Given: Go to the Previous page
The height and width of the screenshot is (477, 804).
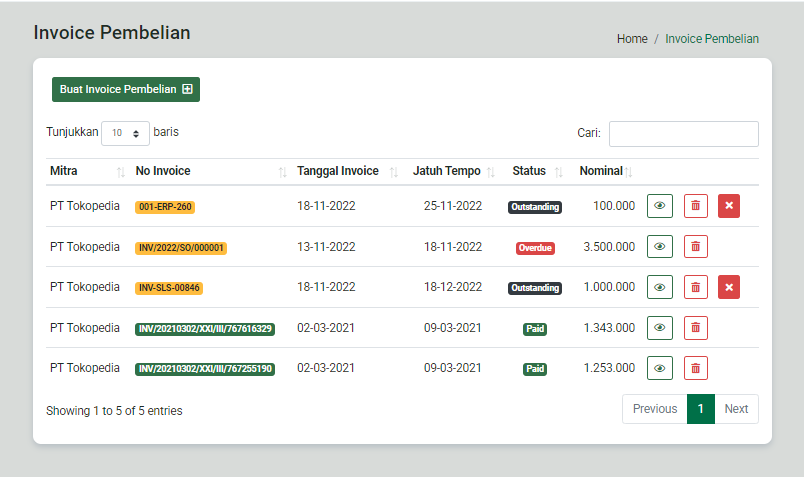Looking at the screenshot, I should (x=655, y=409).
